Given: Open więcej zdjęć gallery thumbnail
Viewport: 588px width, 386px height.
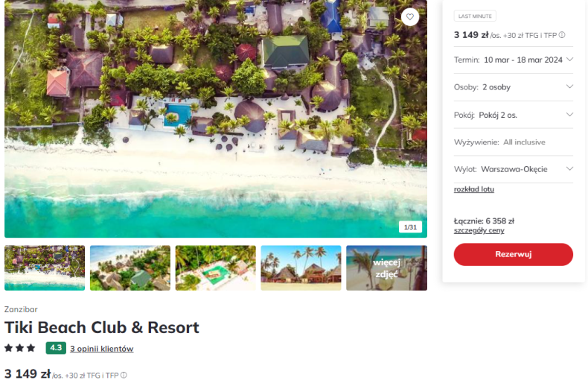Looking at the screenshot, I should pos(386,268).
